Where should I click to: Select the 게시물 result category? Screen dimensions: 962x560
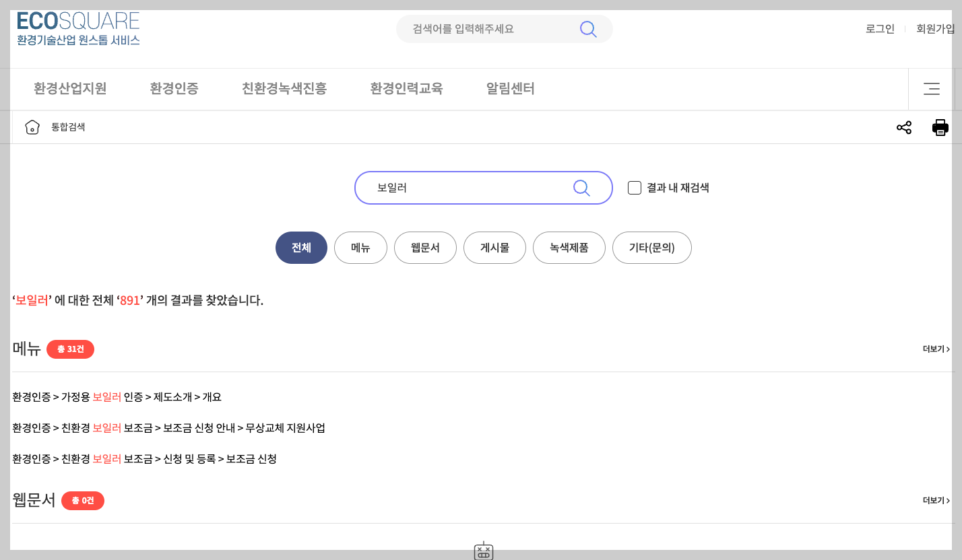[494, 248]
